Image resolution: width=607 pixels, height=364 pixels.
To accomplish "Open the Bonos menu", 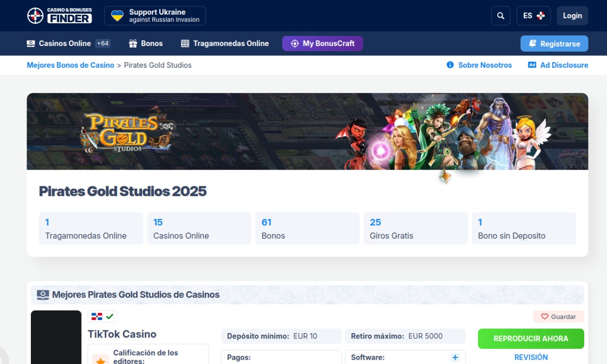I will click(x=146, y=44).
